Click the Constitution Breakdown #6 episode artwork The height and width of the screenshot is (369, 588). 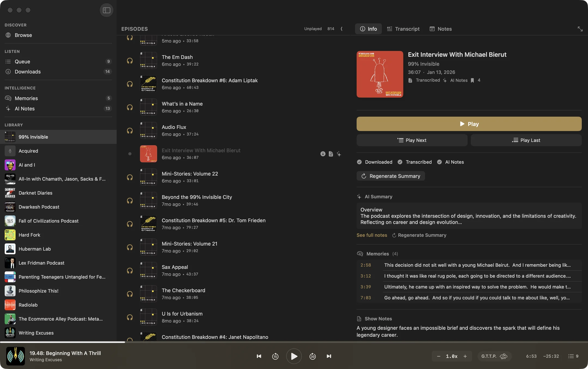[x=148, y=84]
